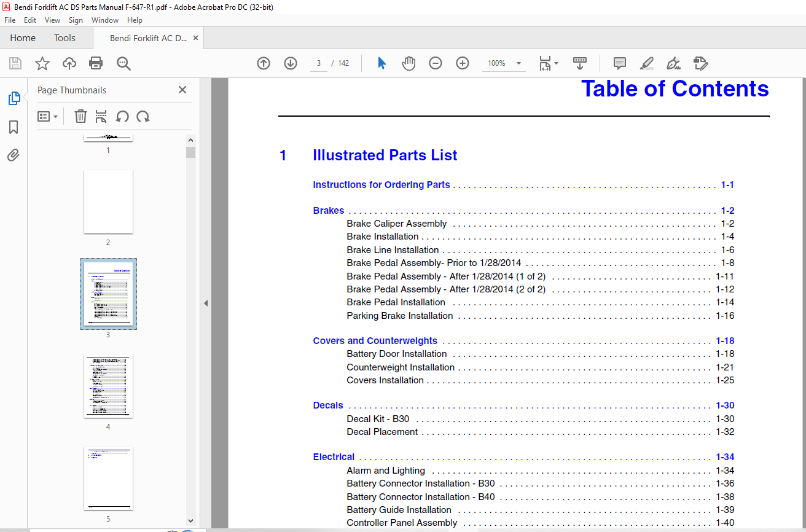
Task: Select page 2 thumbnail
Action: coord(108,202)
